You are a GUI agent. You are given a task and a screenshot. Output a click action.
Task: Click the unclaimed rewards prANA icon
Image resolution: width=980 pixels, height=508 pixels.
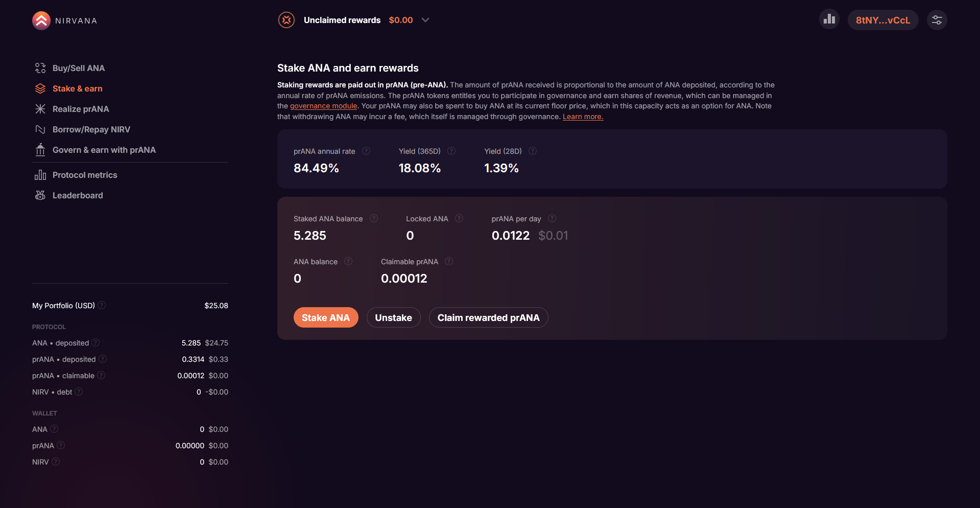[x=286, y=20]
